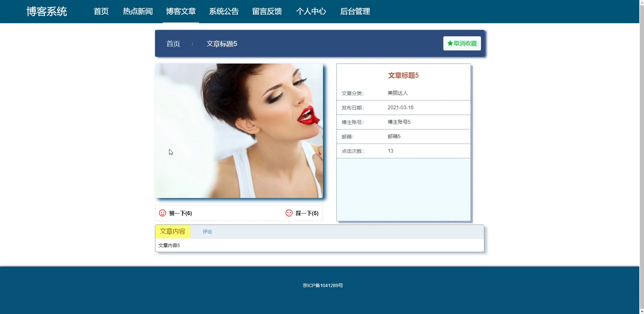Screen dimensions: 644x314
Task: Open 热点新闻 from the navigation bar
Action: pyautogui.click(x=137, y=11)
